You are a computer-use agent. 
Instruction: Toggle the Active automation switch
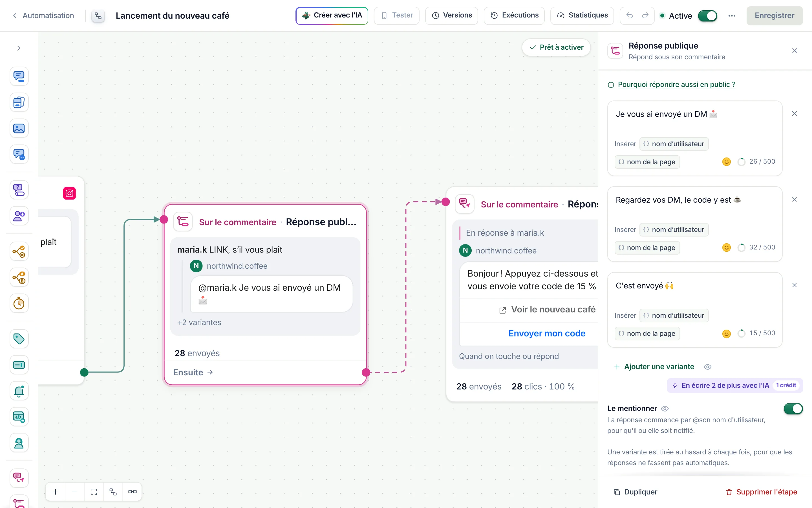pyautogui.click(x=707, y=16)
